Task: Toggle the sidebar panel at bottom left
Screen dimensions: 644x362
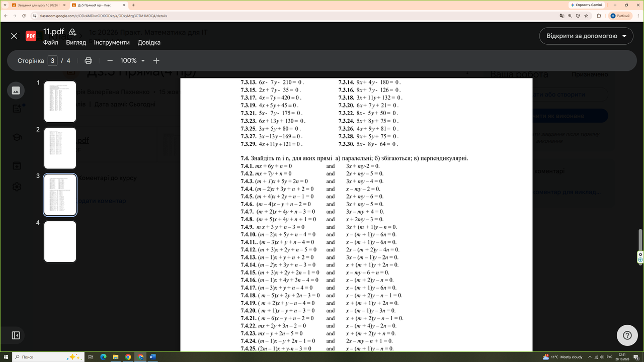Action: point(16,335)
